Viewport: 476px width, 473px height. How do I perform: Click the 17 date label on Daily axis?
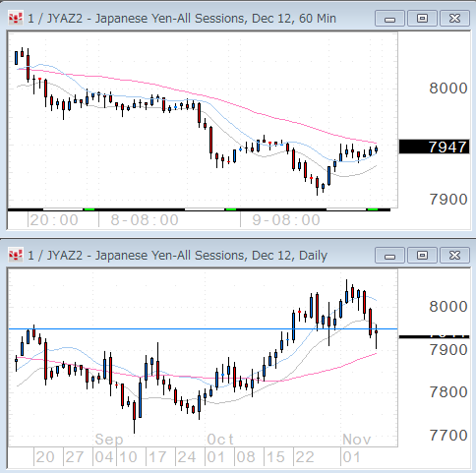[157, 457]
